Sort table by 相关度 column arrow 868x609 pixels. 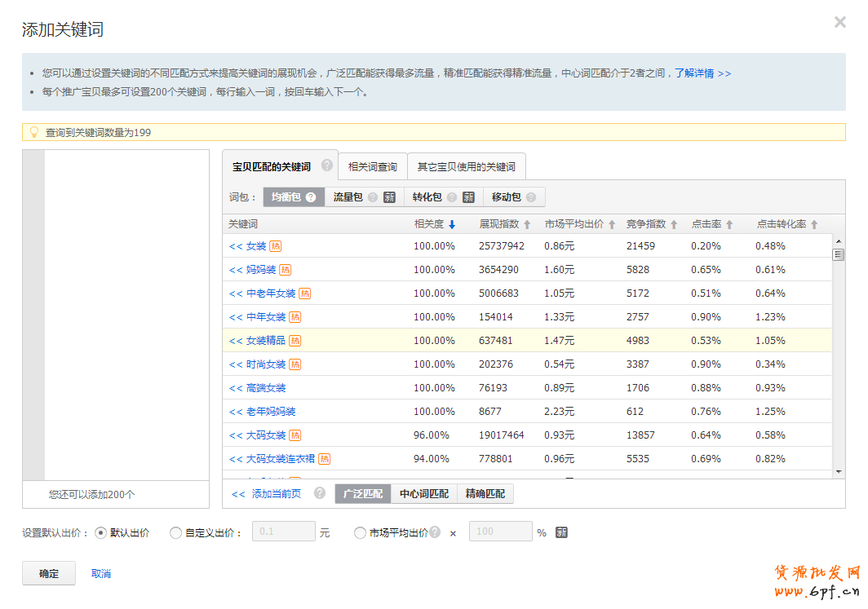coord(452,224)
